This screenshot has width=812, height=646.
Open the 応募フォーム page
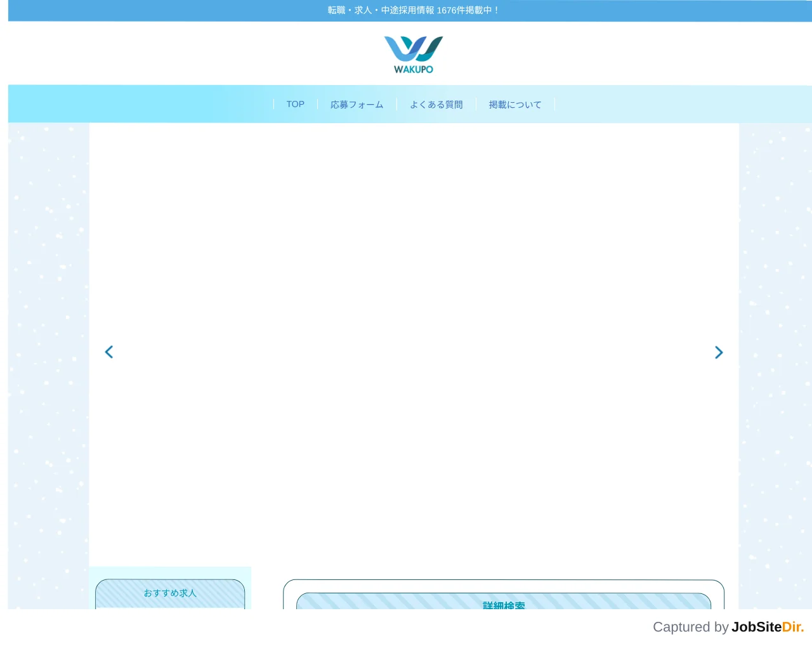357,104
